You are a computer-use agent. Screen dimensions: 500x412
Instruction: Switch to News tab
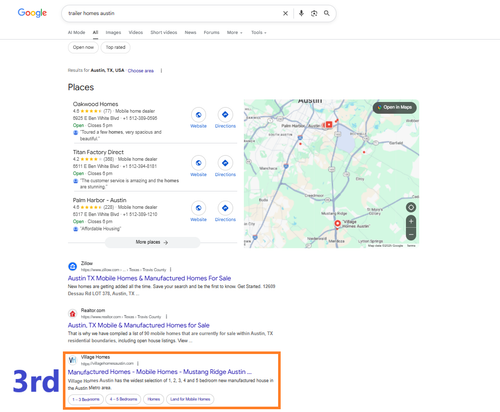(x=190, y=32)
